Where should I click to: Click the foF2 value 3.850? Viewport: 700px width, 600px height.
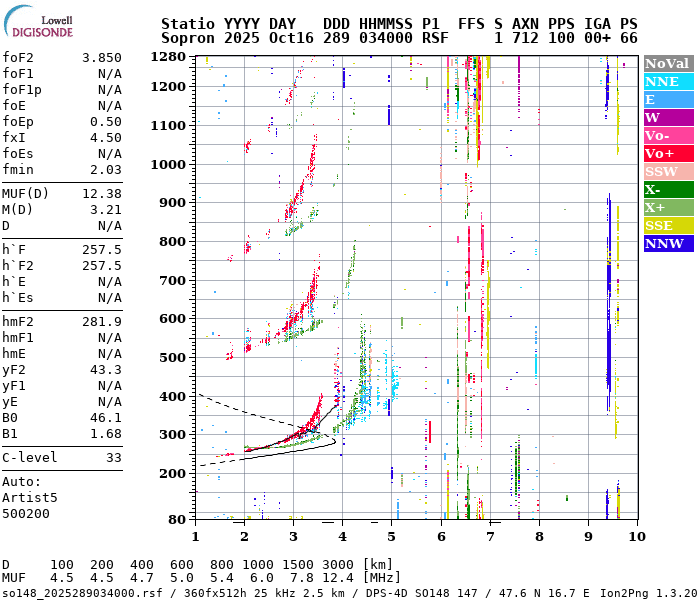[101, 58]
